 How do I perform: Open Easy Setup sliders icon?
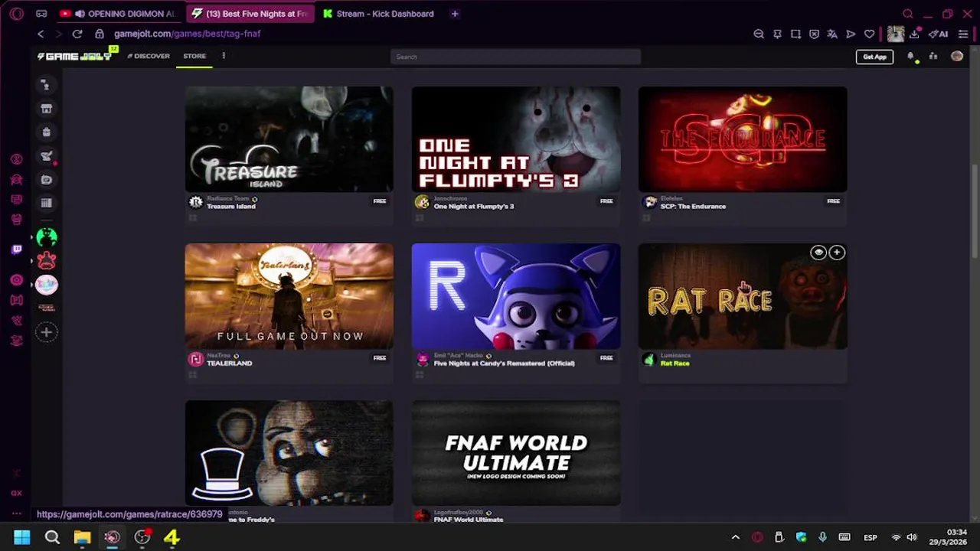[x=963, y=34]
